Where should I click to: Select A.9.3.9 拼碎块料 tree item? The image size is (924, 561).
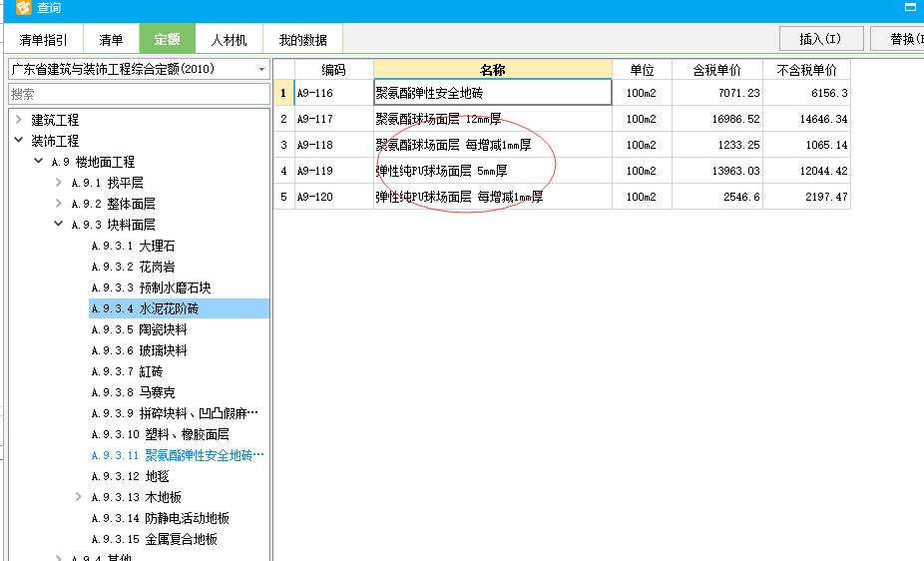(175, 413)
